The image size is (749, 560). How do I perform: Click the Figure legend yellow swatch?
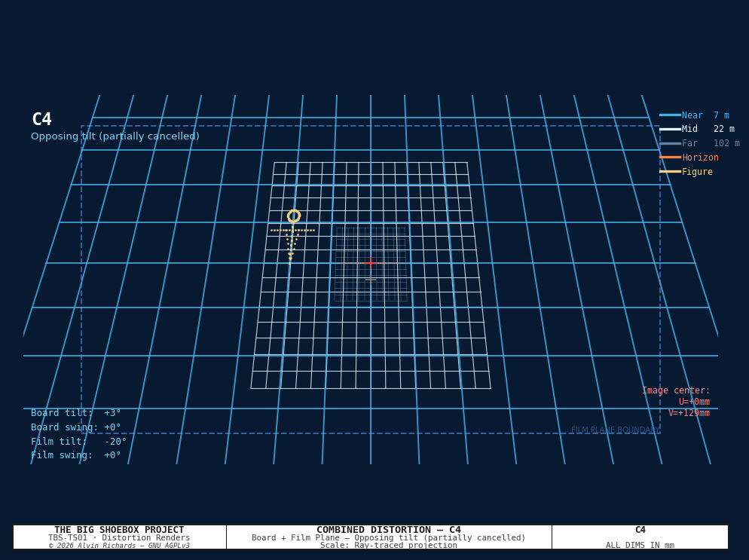[670, 172]
